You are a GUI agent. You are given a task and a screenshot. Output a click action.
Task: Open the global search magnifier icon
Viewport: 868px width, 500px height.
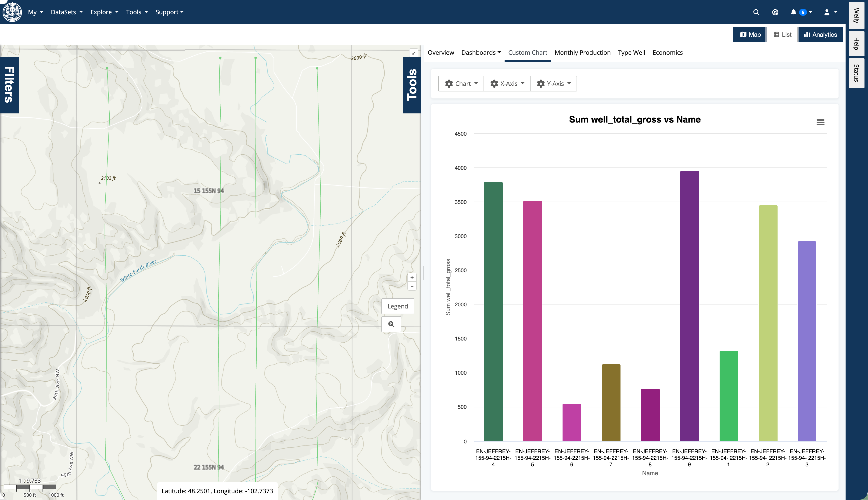tap(756, 12)
